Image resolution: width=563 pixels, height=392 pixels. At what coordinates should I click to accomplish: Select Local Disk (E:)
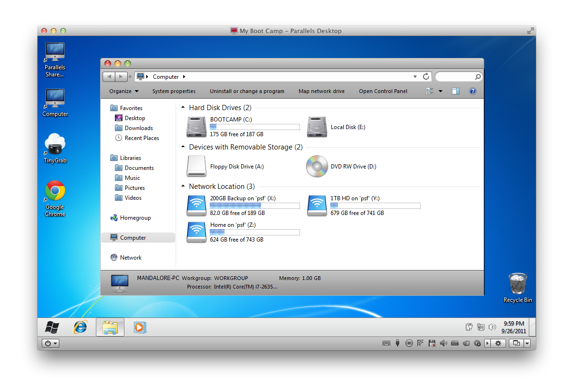[x=337, y=127]
